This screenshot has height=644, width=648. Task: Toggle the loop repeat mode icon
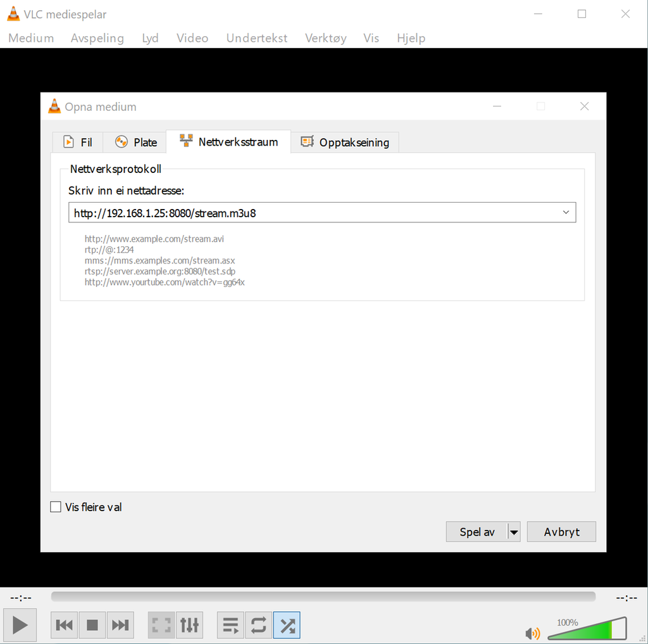point(259,624)
